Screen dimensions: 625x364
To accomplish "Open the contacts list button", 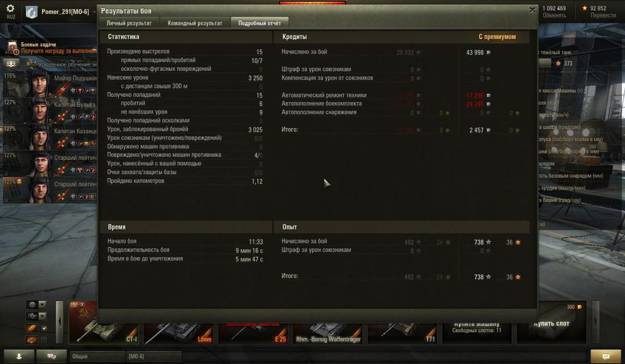I will coord(19,356).
